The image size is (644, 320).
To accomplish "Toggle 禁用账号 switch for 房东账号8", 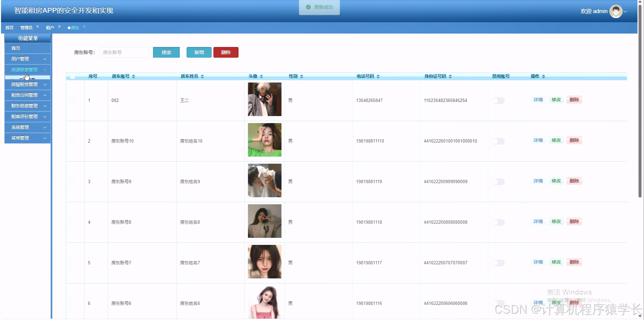I will tap(498, 222).
